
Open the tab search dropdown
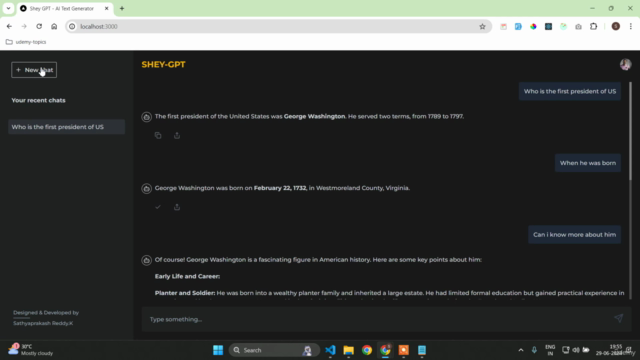8,8
